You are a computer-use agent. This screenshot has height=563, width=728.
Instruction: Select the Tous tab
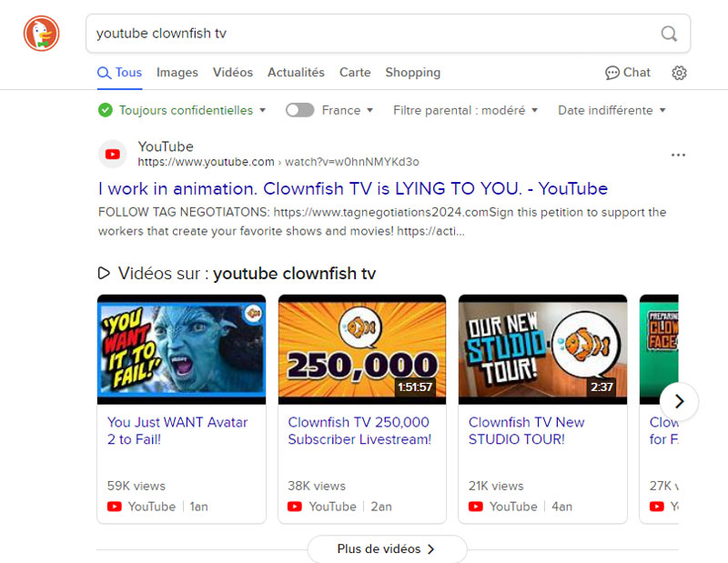click(x=120, y=73)
